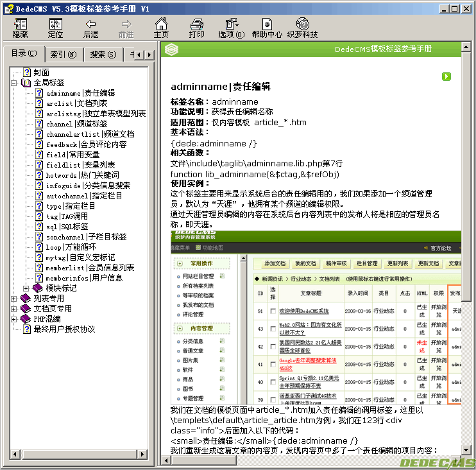Click the page icon next to arclist|文档列表
This screenshot has width=476, height=470.
click(39, 103)
